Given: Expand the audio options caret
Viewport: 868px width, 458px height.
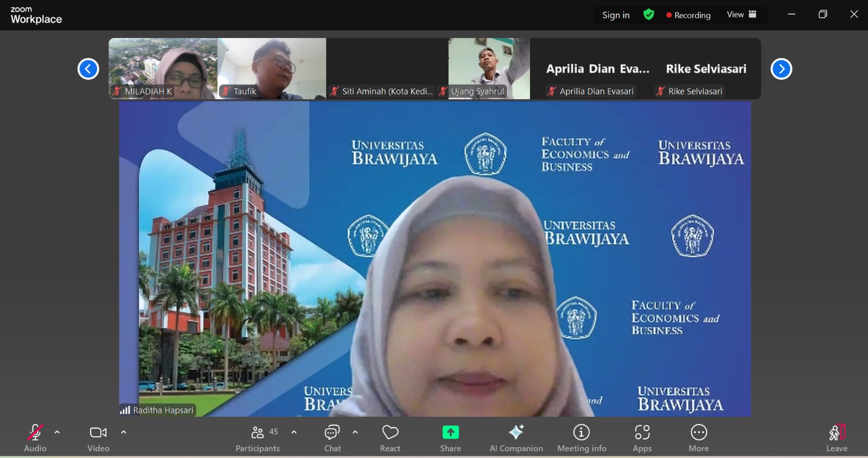Looking at the screenshot, I should coord(57,432).
